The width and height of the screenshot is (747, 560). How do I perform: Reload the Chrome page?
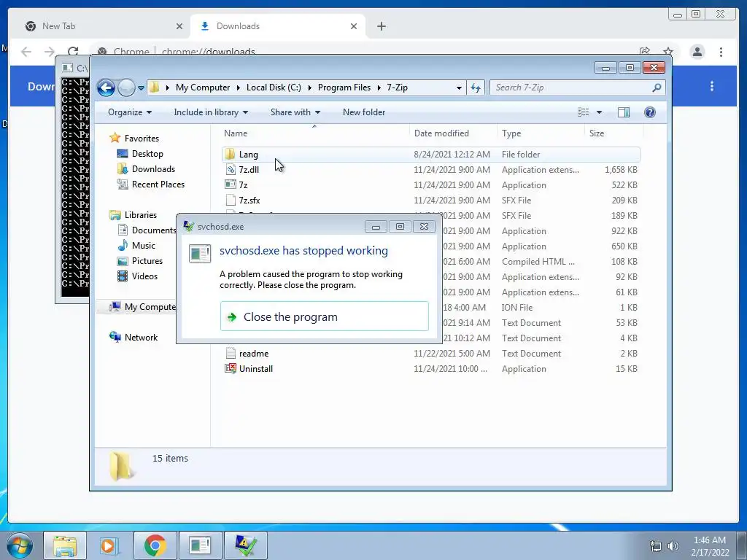[72, 52]
